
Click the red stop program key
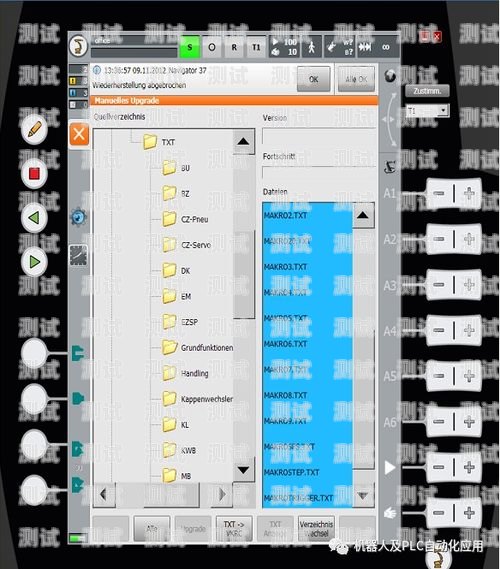(34, 173)
